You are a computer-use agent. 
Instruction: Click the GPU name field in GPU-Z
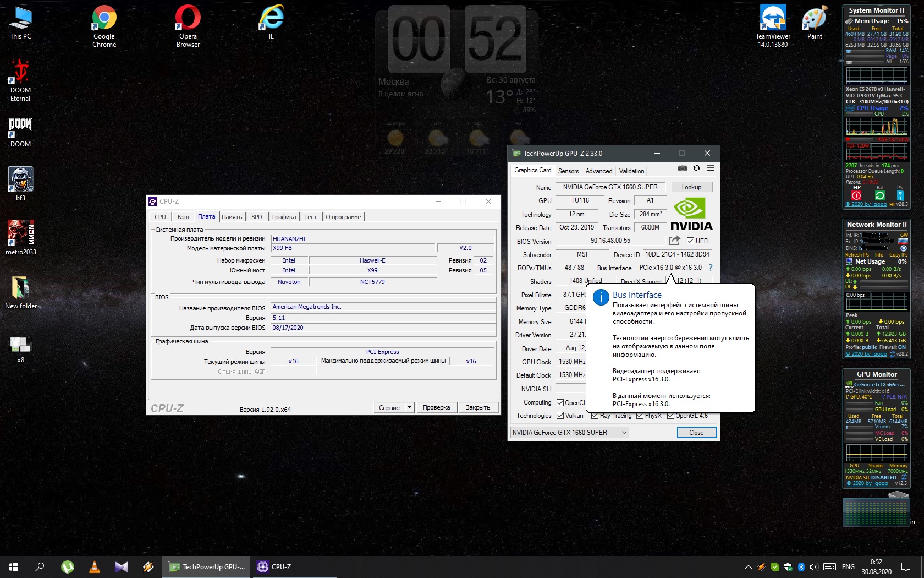tap(610, 187)
